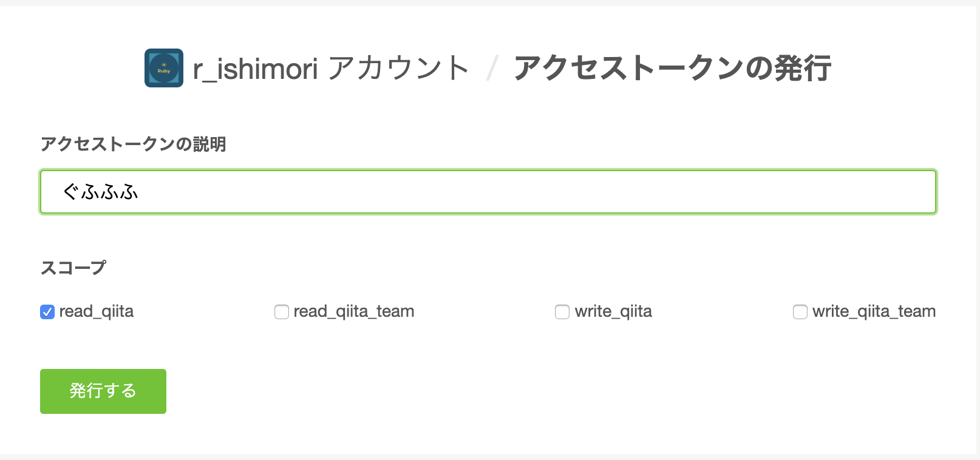
Task: Open the r_ishimori アカウント link
Action: click(x=331, y=68)
